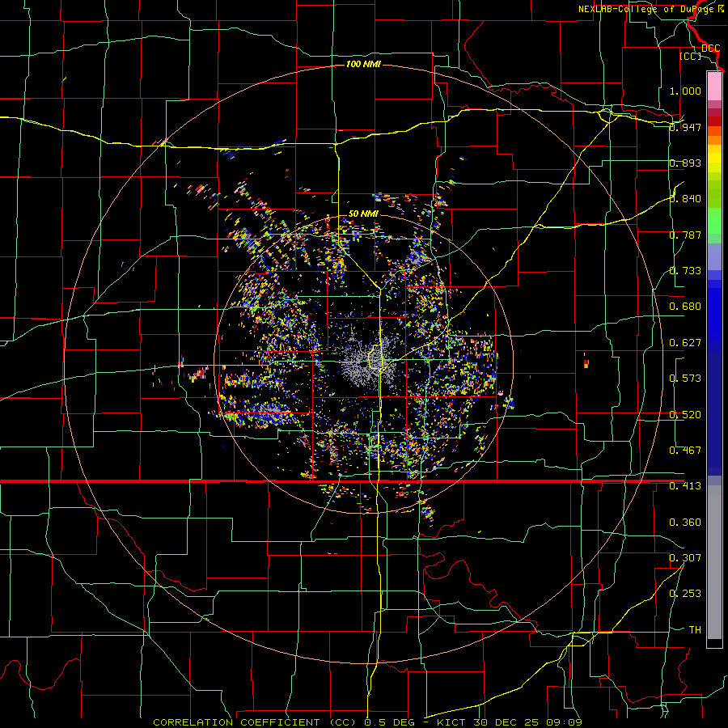The image size is (728, 728).
Task: Select the 0.467 scale value
Action: pos(685,451)
